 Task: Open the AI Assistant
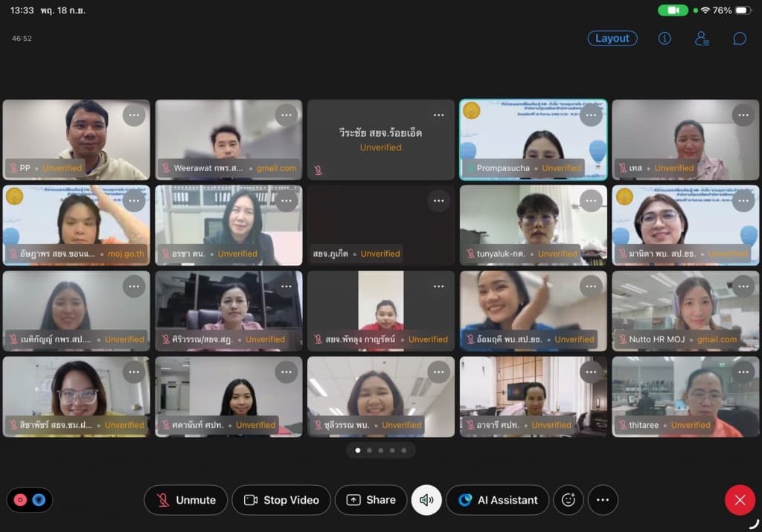point(498,500)
